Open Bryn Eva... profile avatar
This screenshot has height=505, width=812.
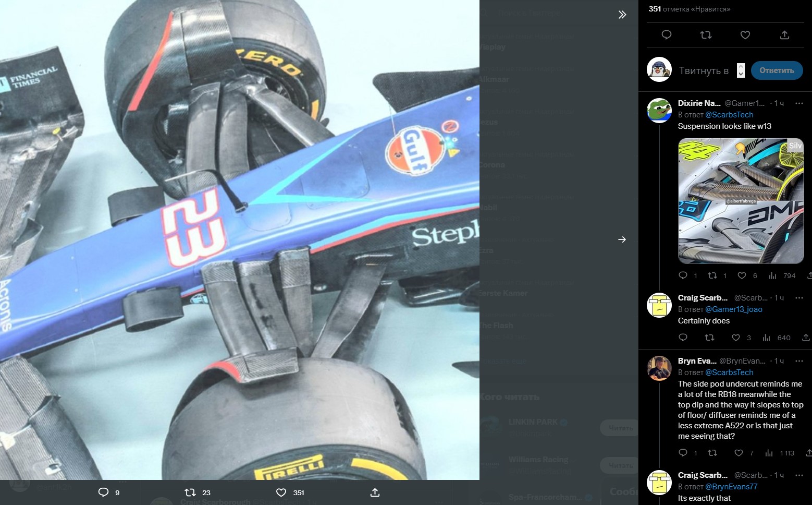(659, 368)
